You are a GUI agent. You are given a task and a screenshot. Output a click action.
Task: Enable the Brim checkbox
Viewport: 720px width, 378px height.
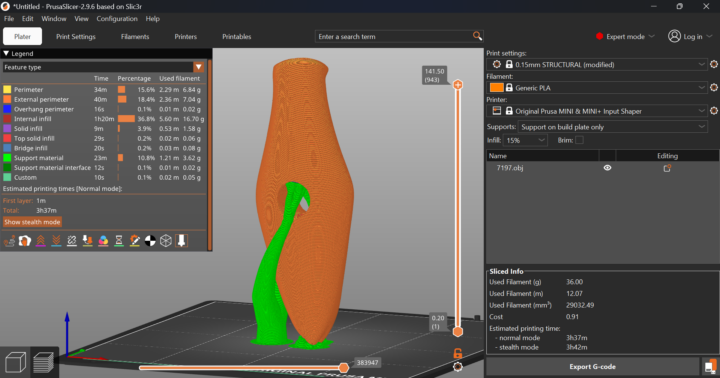tap(579, 140)
